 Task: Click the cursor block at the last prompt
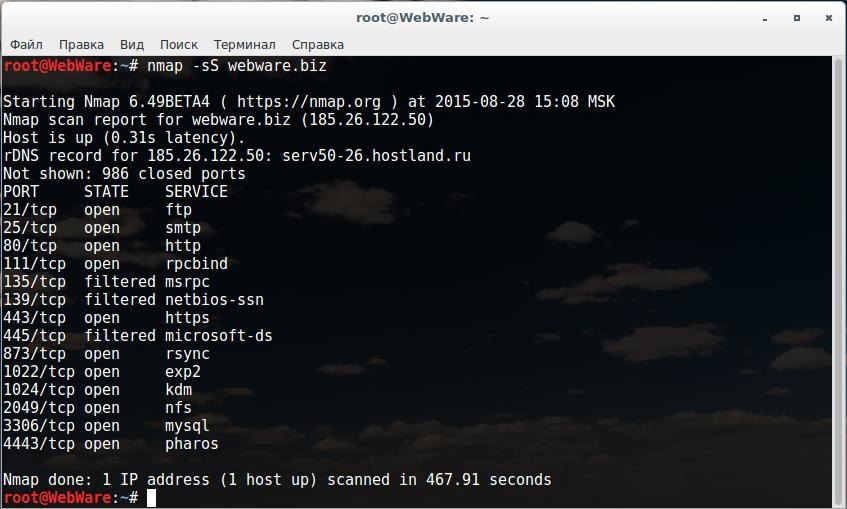tap(151, 497)
